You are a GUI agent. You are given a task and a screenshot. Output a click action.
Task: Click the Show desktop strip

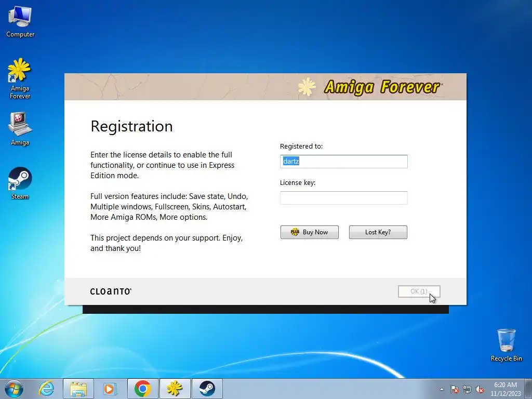click(x=528, y=389)
